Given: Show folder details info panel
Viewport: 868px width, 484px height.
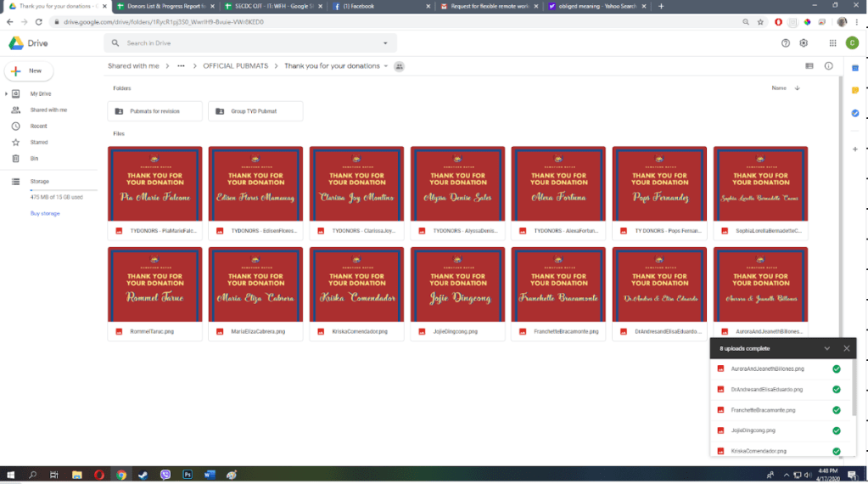Looking at the screenshot, I should (828, 65).
